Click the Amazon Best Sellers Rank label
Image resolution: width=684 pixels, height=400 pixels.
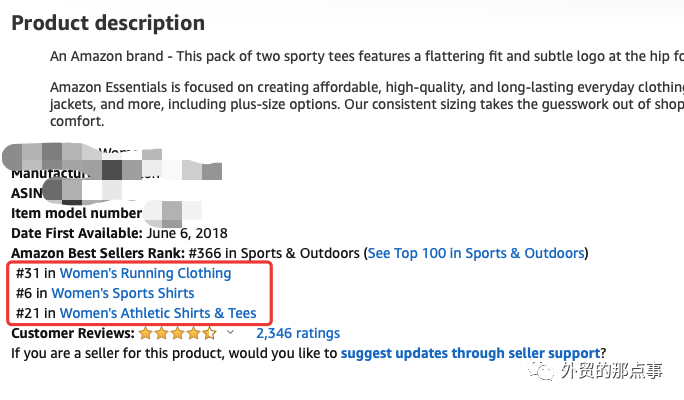click(98, 253)
